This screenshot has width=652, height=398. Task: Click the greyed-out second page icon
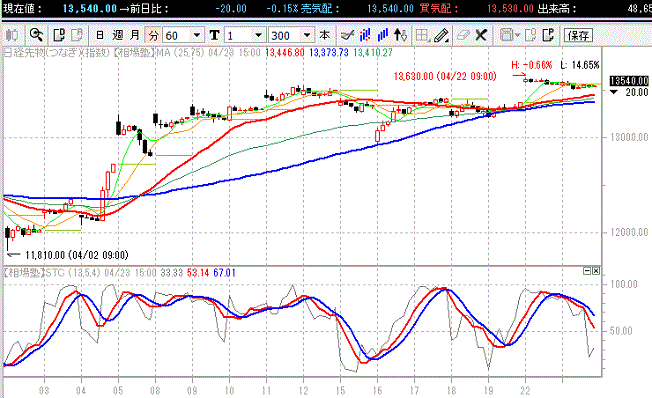click(x=77, y=35)
